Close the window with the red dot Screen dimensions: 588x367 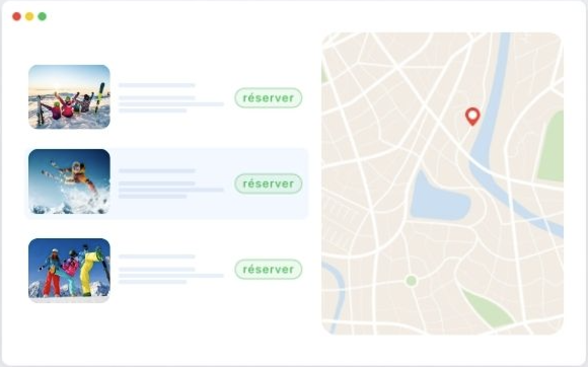[x=17, y=17]
